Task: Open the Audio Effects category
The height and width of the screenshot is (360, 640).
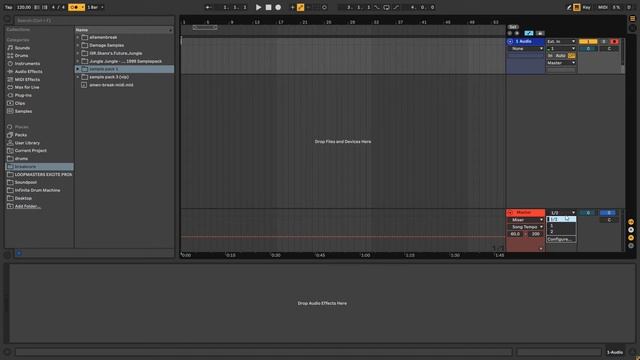Action: click(x=28, y=71)
